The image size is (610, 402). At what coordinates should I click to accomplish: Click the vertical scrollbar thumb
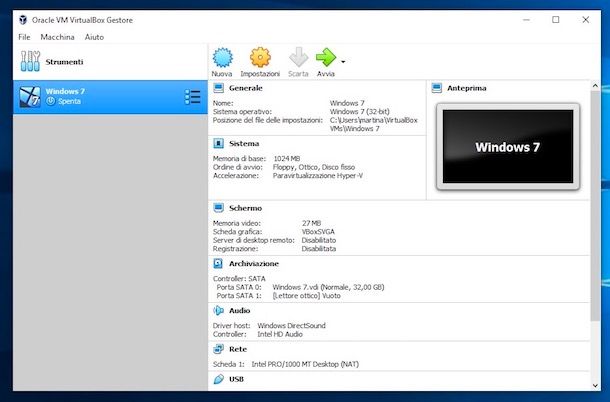point(595,205)
